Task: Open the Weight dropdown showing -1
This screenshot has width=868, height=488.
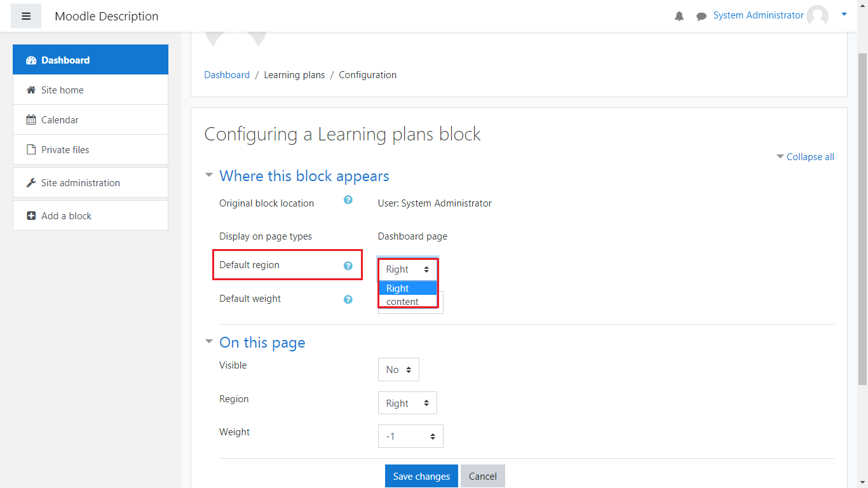Action: tap(410, 437)
